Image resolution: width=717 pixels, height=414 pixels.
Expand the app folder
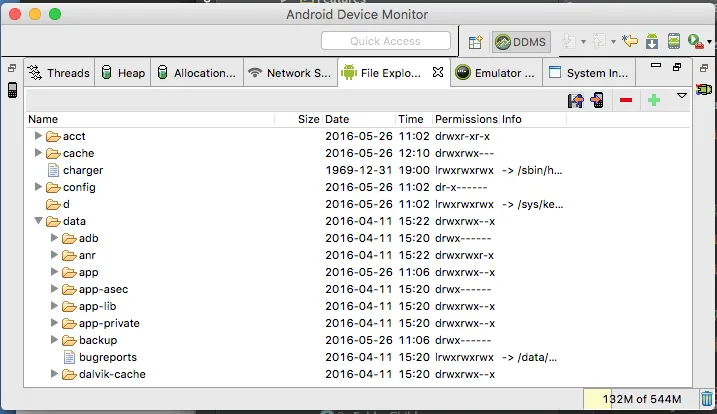[54, 271]
